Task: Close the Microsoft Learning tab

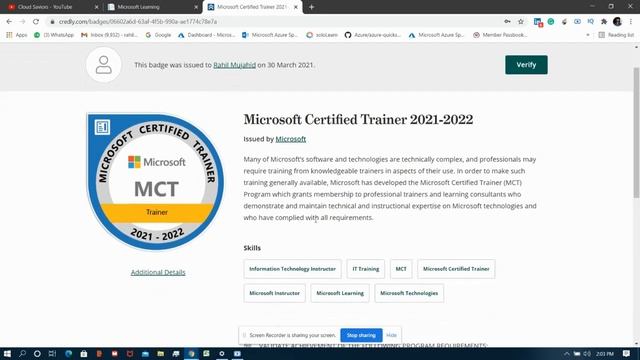Action: (196, 7)
